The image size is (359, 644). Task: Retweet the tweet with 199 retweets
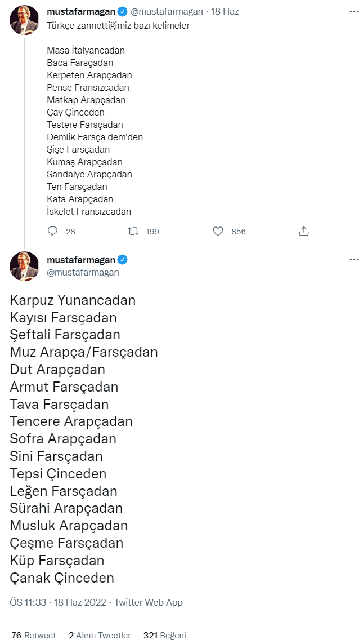(x=133, y=231)
